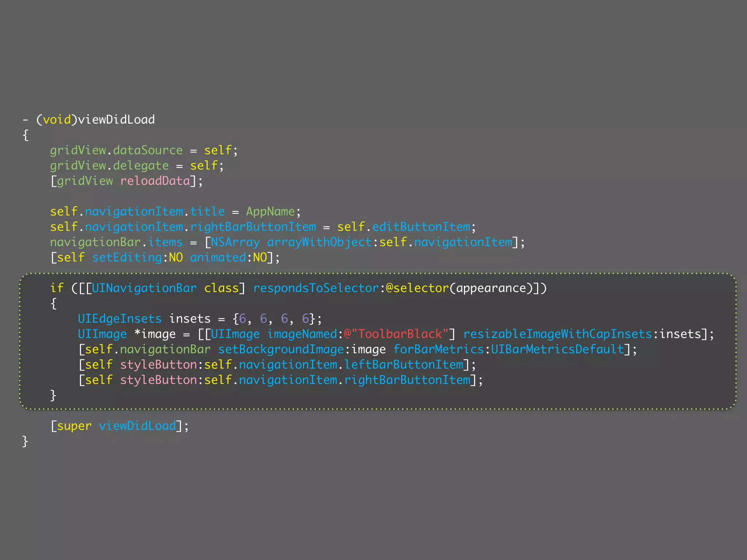
Task: Click the 'resizableImageWithCapInsets' method name
Action: coord(557,334)
